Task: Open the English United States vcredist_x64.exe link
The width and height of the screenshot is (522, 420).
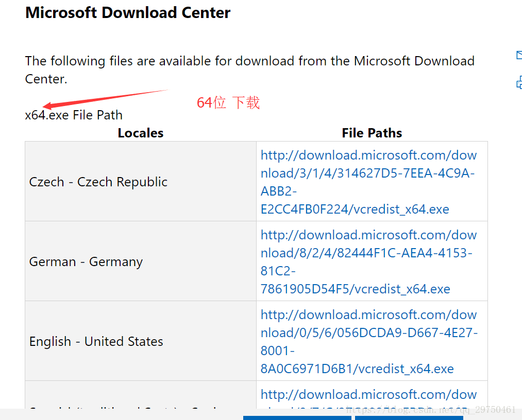Action: pos(369,342)
